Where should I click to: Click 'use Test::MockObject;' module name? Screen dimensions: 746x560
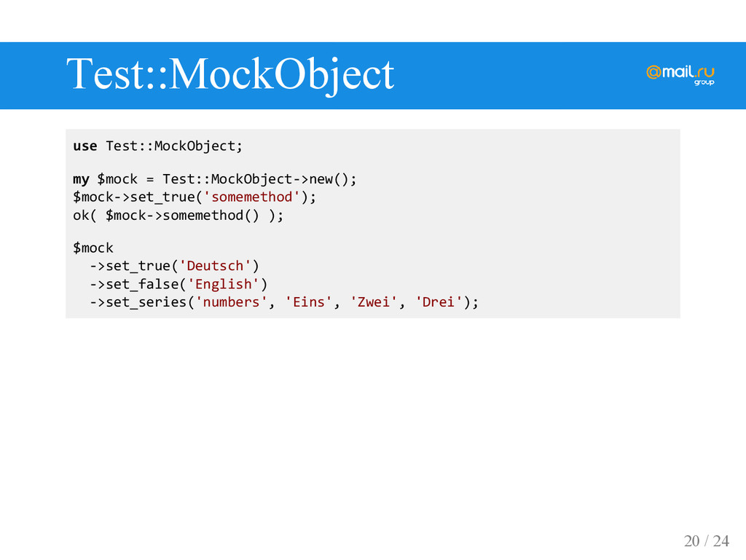[x=174, y=146]
